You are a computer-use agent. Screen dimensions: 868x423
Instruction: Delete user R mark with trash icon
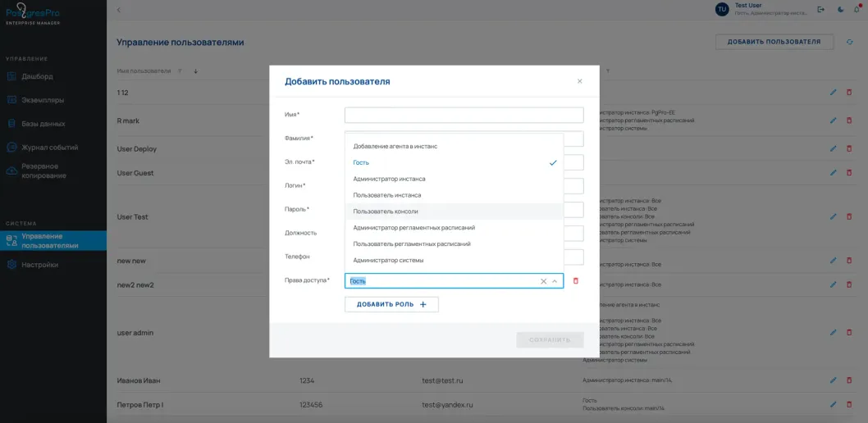click(x=849, y=121)
